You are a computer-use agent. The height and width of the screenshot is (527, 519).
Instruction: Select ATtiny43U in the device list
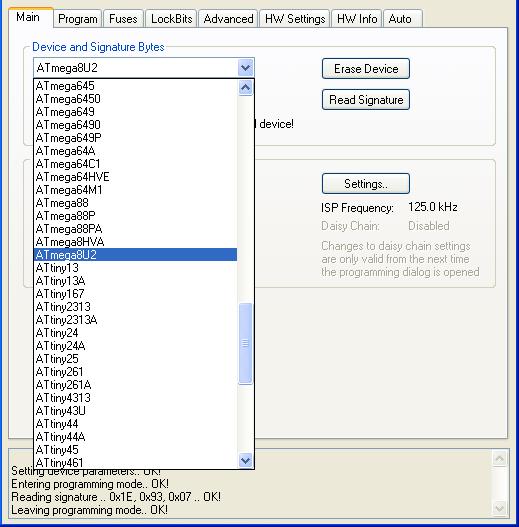coord(135,411)
